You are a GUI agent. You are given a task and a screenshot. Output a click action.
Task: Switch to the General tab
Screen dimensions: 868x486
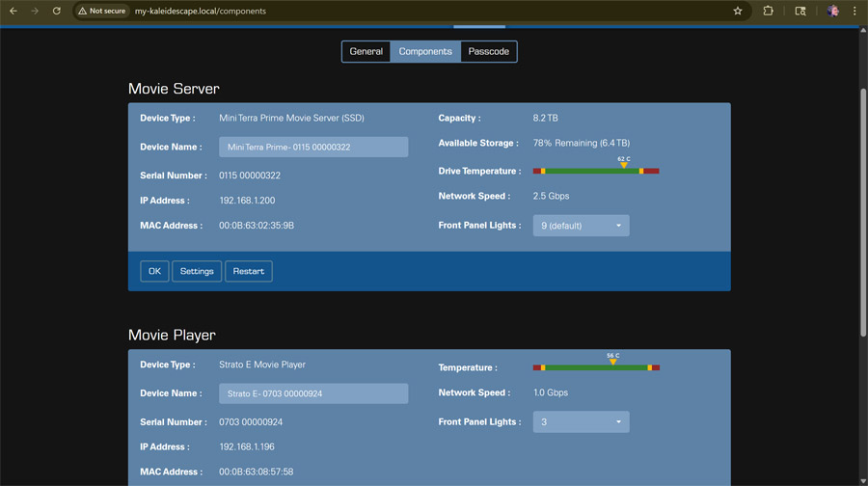(x=366, y=51)
